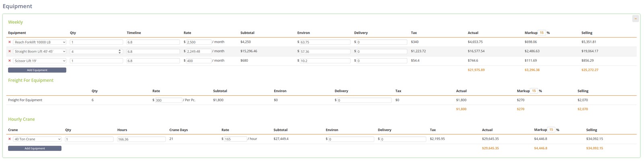The image size is (644, 161).
Task: Edit the crane delivery field
Action: coord(403,139)
